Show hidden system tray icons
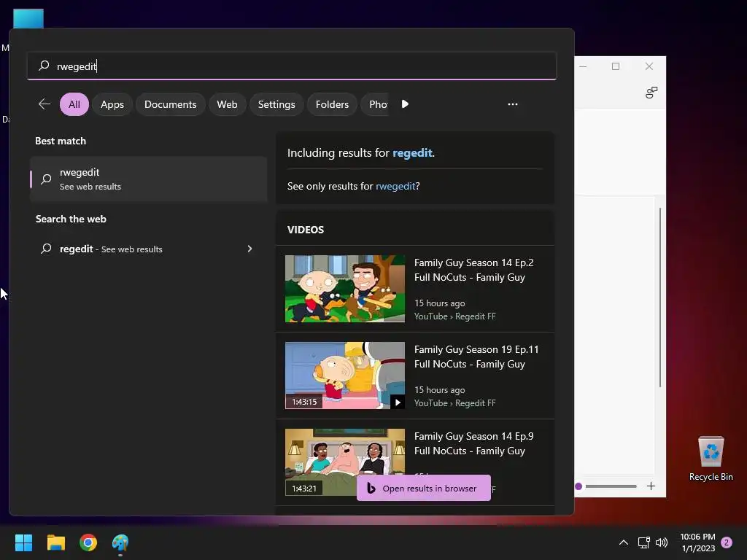 [x=623, y=542]
